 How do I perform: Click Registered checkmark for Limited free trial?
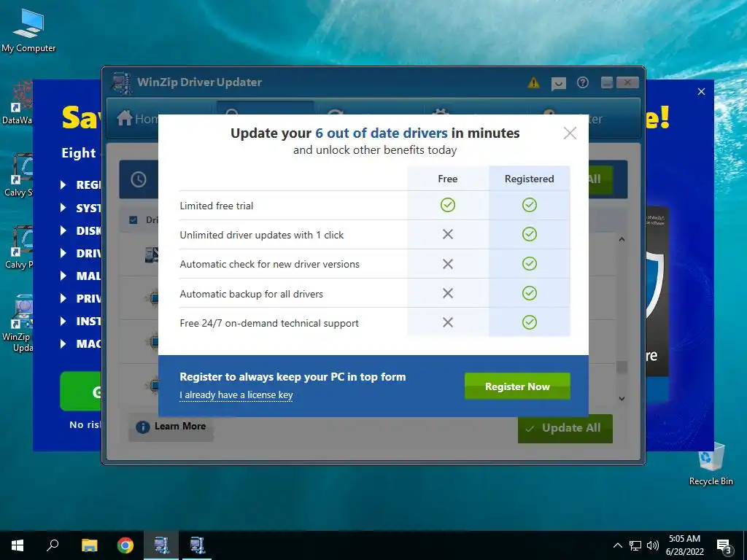coord(530,205)
